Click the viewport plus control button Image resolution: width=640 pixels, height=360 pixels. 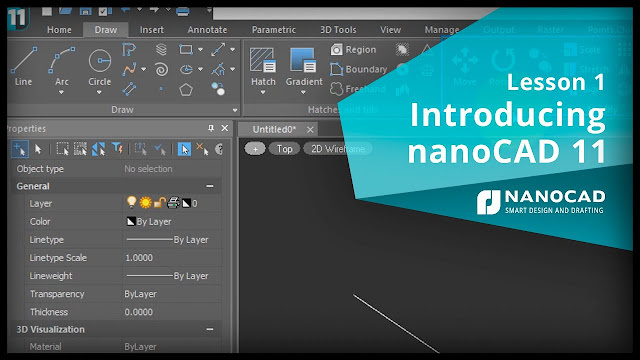(255, 149)
